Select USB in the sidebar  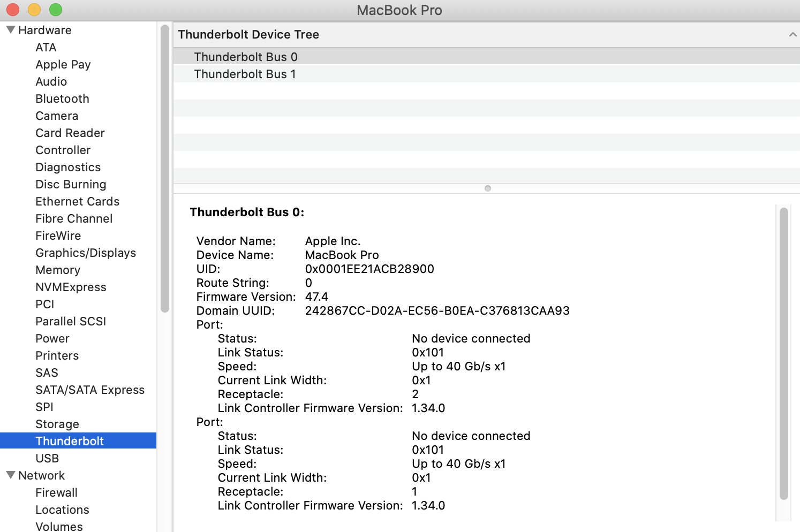[x=47, y=458]
